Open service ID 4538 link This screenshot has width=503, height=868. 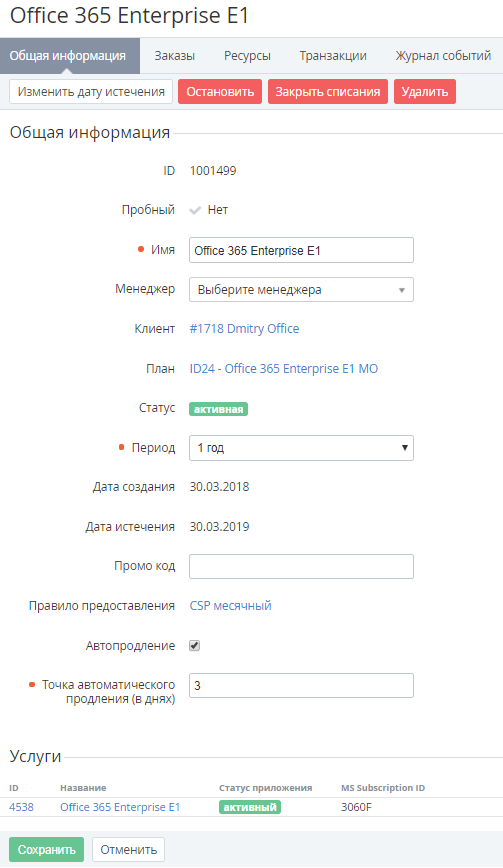[21, 807]
